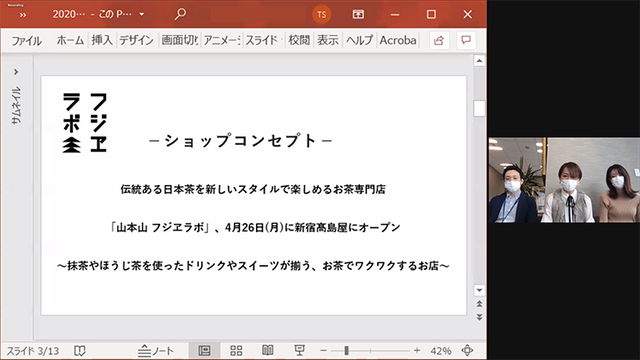Click the サムネイル vertical label
The width and height of the screenshot is (640, 360).
(x=16, y=105)
